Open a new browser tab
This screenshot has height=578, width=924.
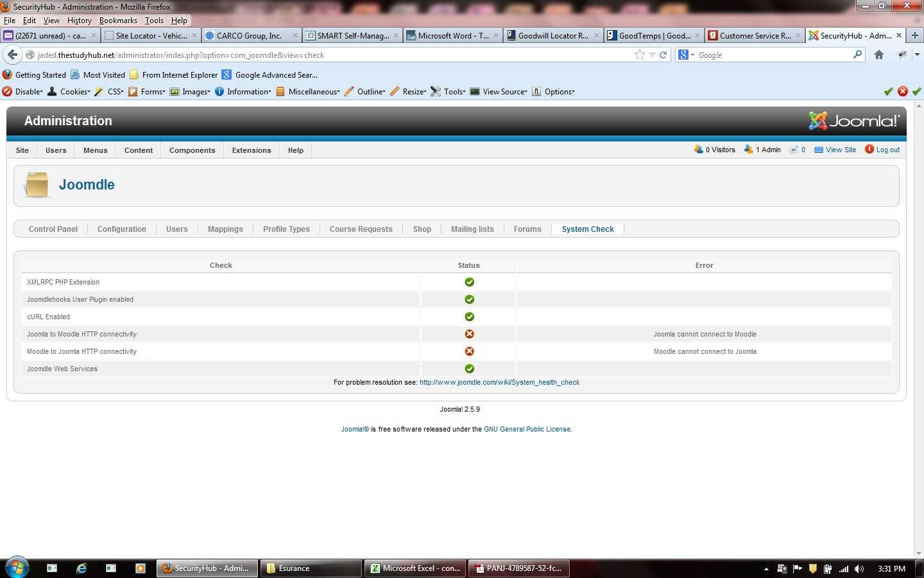tap(915, 35)
